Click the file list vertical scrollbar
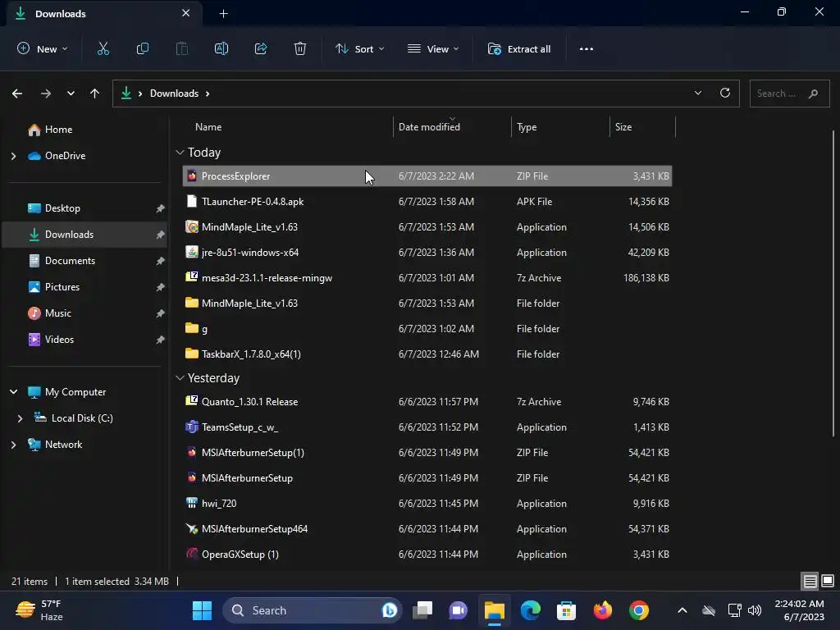The height and width of the screenshot is (630, 840). (833, 284)
